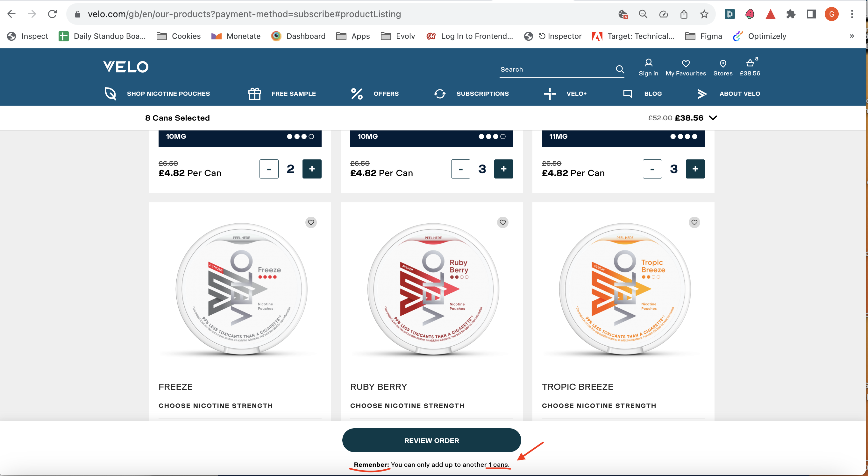Decrease first 10MG can quantity with minus
Viewport: 868px width, 476px height.
pyautogui.click(x=268, y=169)
